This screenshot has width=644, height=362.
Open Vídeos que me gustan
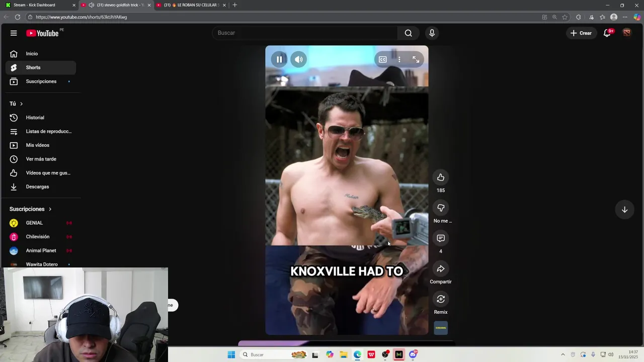point(41,173)
